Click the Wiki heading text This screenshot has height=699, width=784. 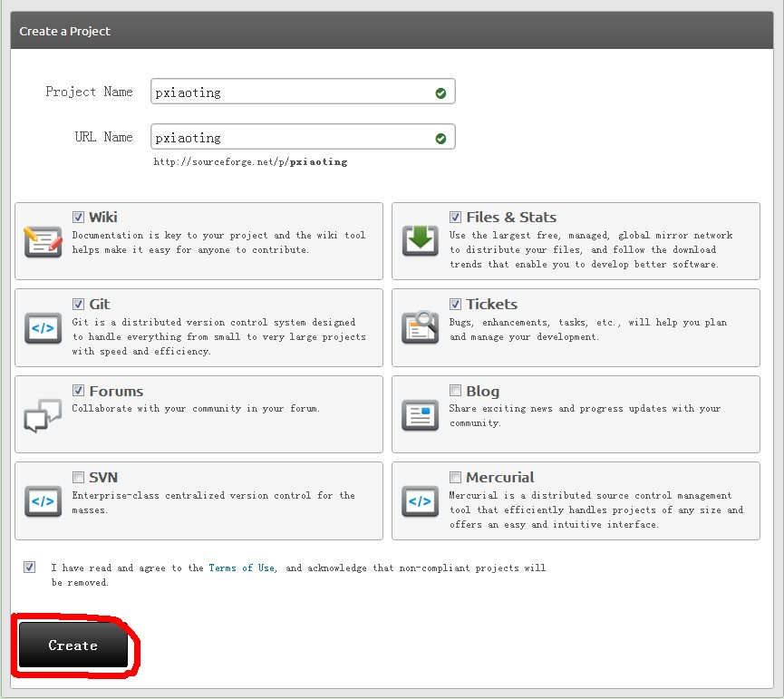click(x=103, y=217)
